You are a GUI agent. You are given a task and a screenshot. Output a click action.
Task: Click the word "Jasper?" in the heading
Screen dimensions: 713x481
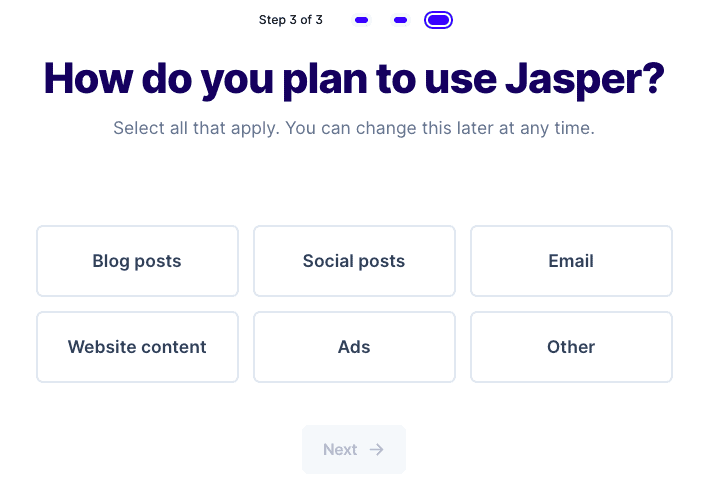(585, 79)
